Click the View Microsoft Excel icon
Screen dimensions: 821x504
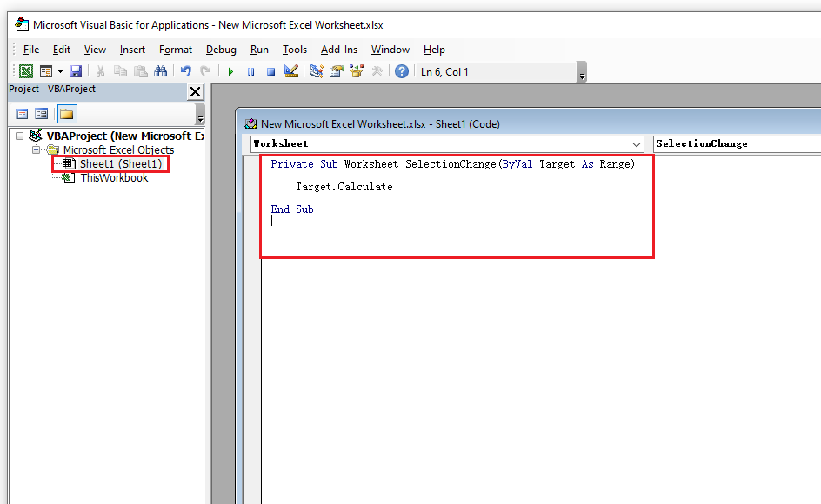coord(25,71)
